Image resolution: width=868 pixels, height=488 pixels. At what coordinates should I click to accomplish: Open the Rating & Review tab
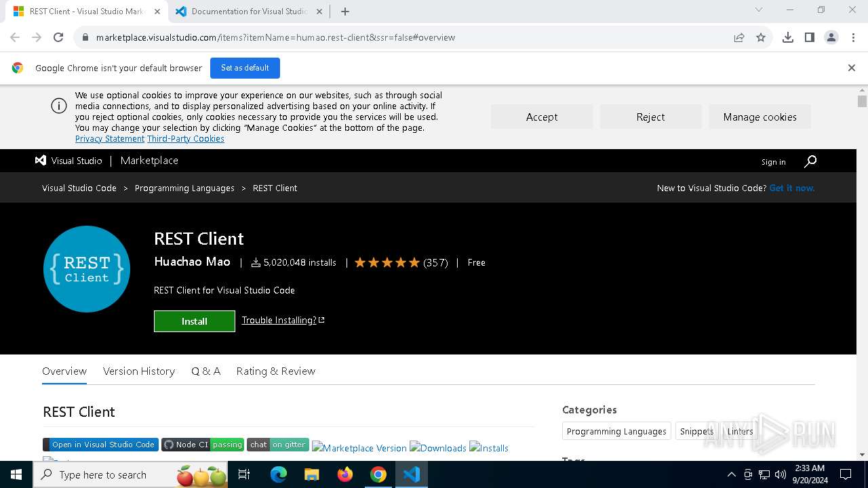click(x=276, y=371)
